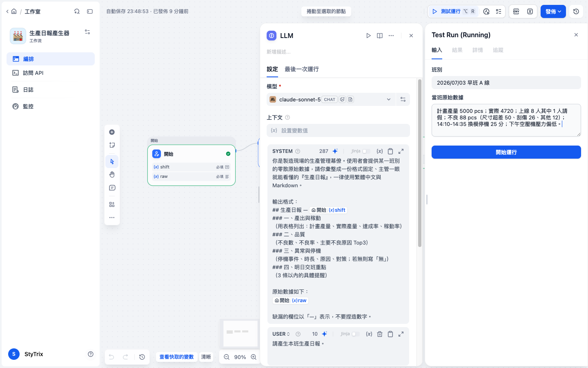Open app settings icon beside 生產日報產生器
The height and width of the screenshot is (368, 588).
(x=87, y=32)
